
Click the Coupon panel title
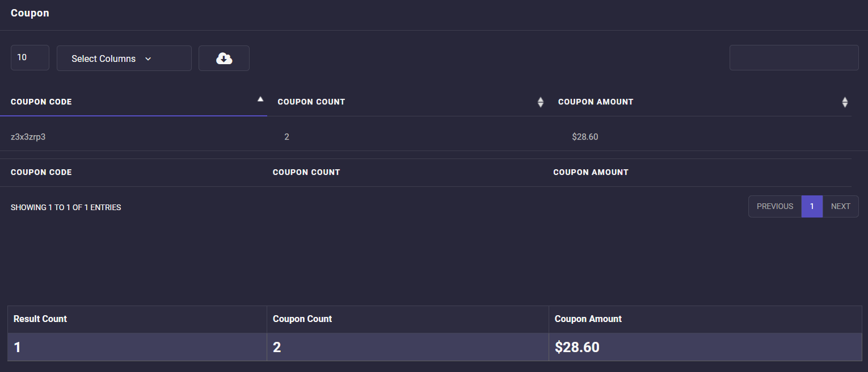tap(30, 13)
